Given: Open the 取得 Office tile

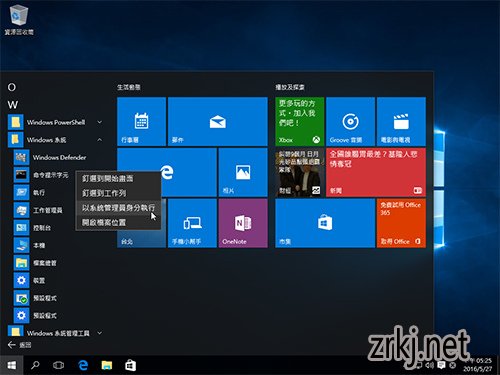Looking at the screenshot, I should pyautogui.click(x=401, y=223).
